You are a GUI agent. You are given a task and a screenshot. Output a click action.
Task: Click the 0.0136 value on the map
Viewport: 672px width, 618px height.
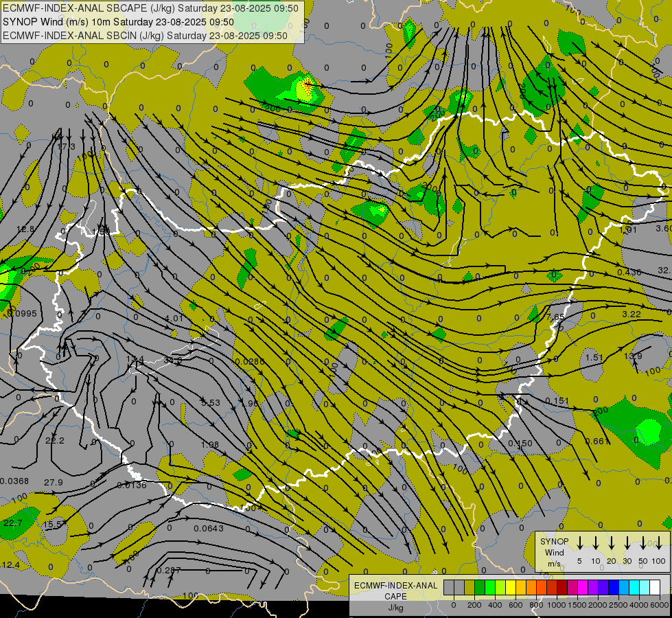(x=132, y=485)
